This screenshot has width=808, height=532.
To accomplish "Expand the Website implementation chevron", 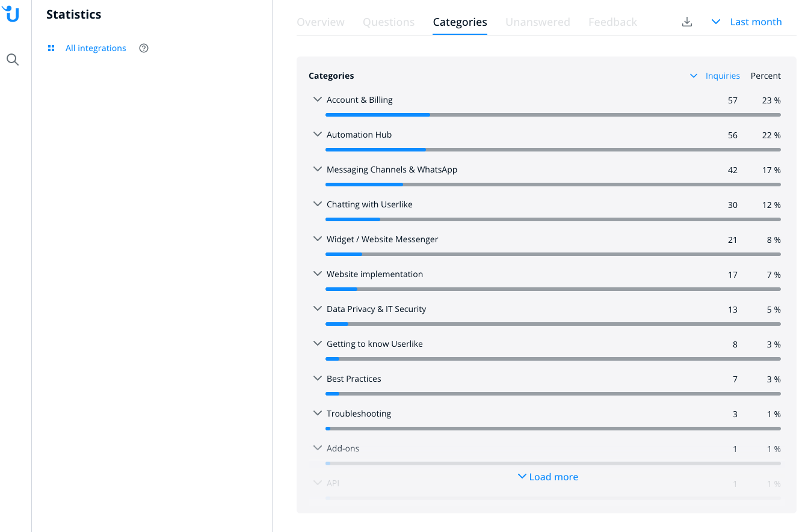I will tap(318, 274).
